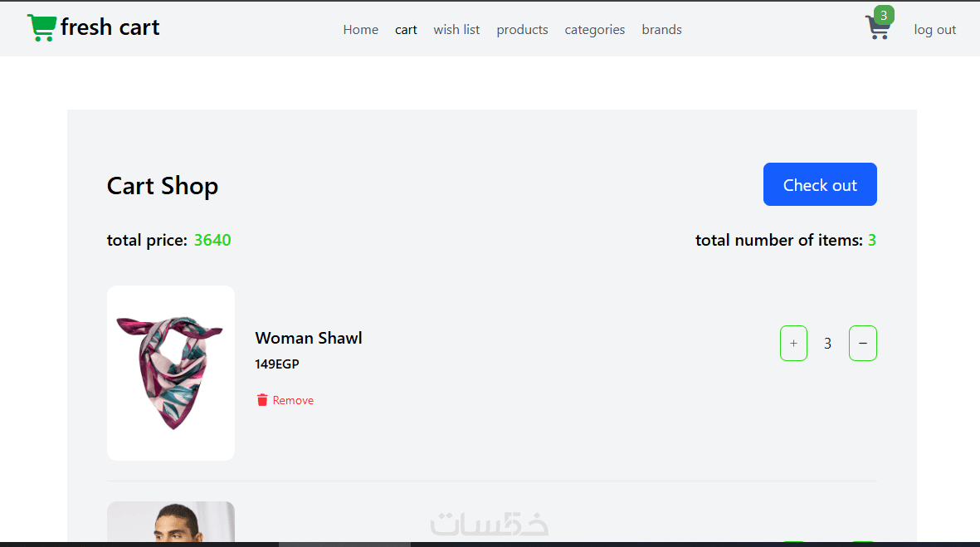Click the Woman Shawl product title

click(x=309, y=338)
